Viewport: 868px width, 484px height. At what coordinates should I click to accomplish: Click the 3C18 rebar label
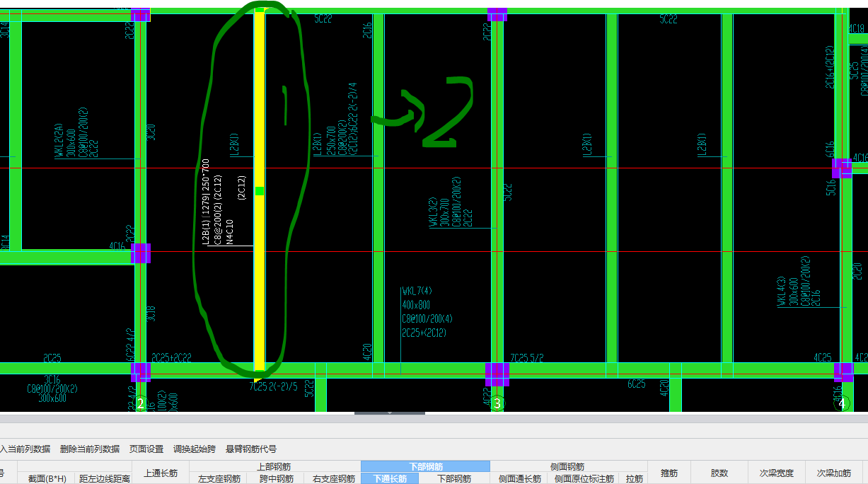click(151, 314)
